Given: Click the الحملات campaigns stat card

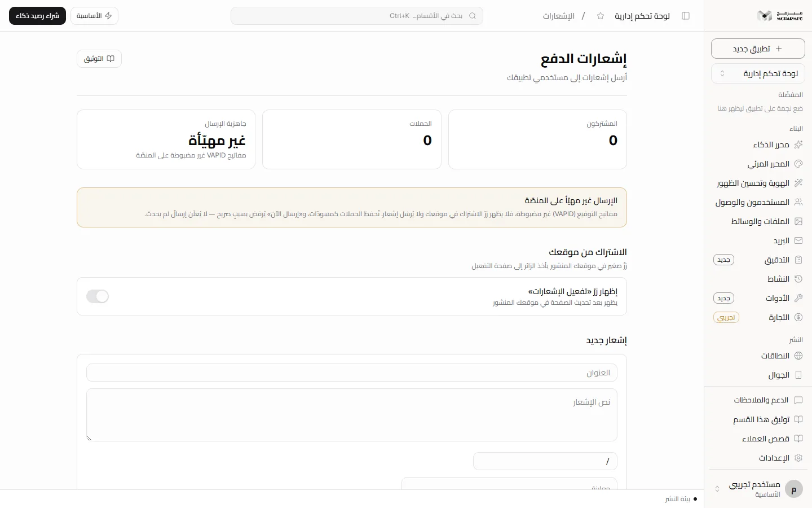Looking at the screenshot, I should [352, 139].
